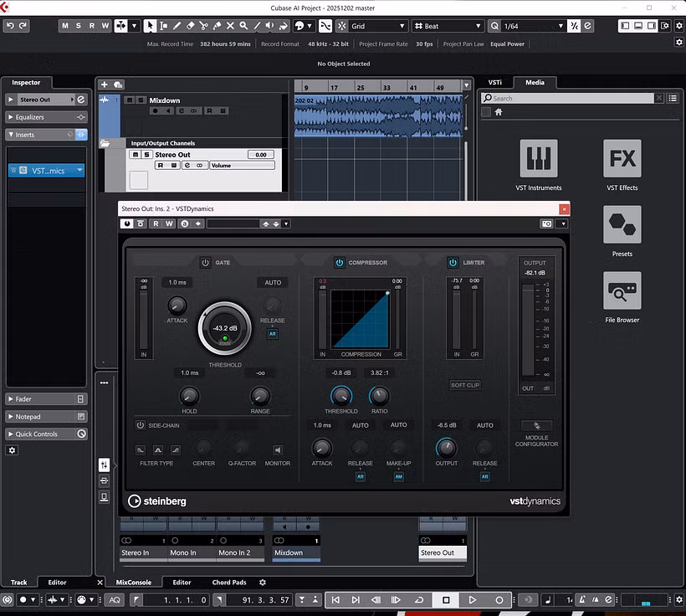The width and height of the screenshot is (686, 616).
Task: Switch to the MixConsole tab
Action: click(134, 583)
